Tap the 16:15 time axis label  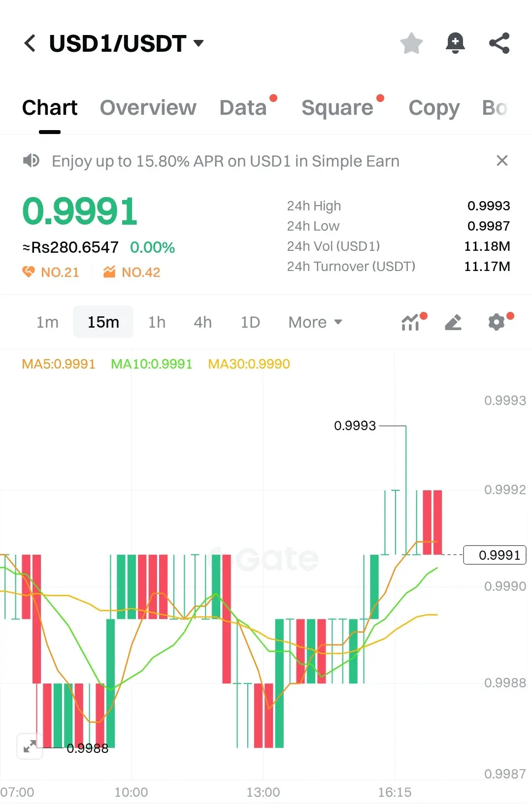click(x=395, y=792)
